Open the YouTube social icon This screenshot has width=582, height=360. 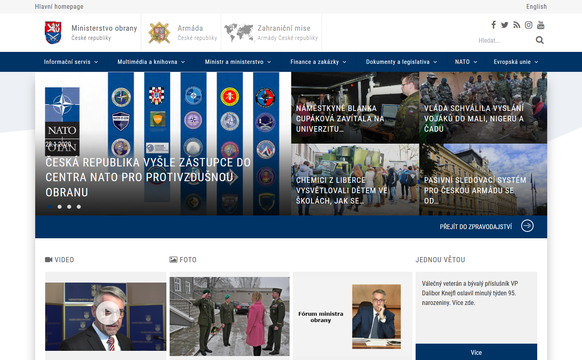pos(541,25)
